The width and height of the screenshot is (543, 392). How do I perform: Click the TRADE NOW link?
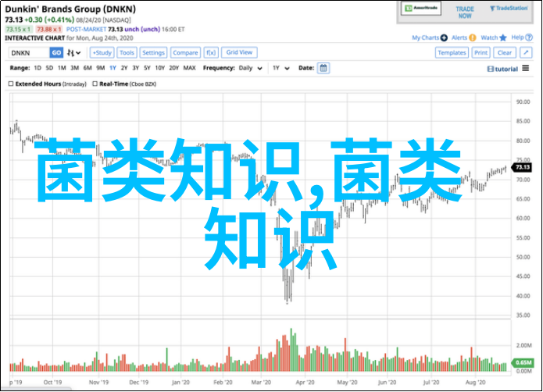(465, 12)
